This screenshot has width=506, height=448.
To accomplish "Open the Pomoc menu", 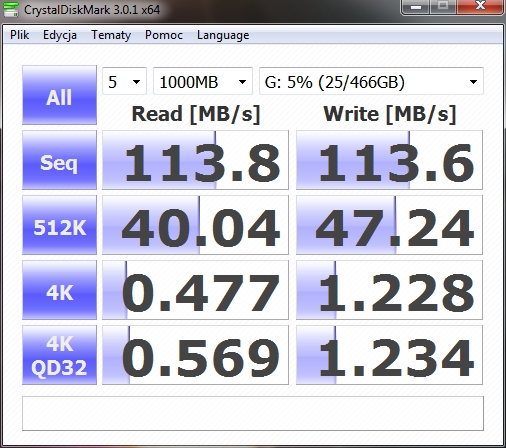I will point(164,35).
